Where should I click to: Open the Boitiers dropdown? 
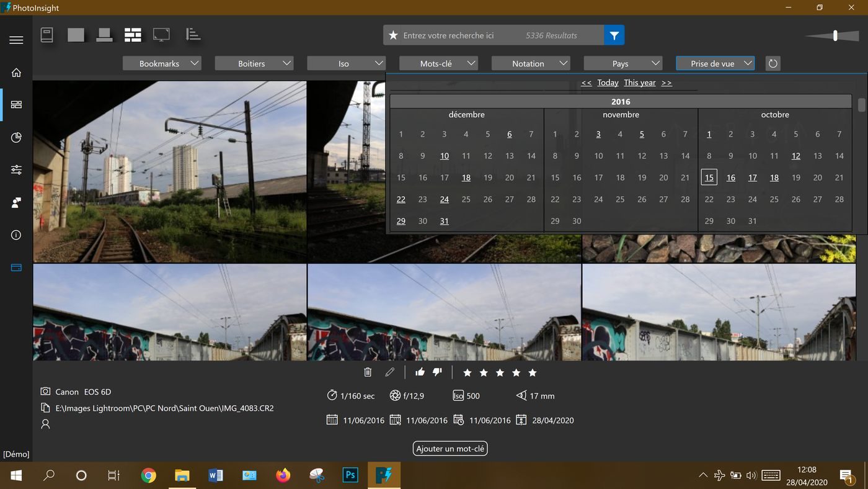[x=254, y=63]
